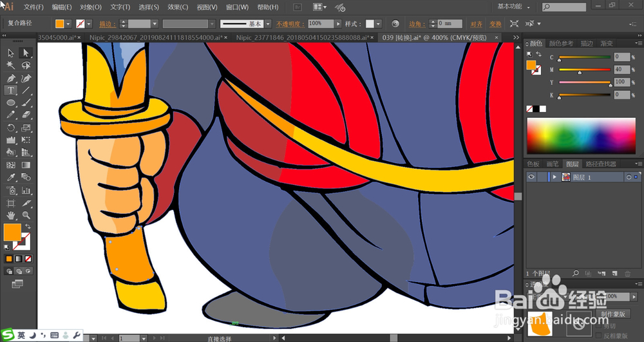Select the Pen tool
This screenshot has height=342, width=644.
11,78
